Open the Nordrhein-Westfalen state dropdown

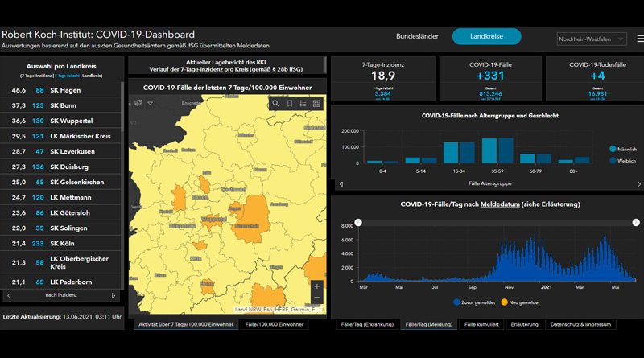coord(592,39)
